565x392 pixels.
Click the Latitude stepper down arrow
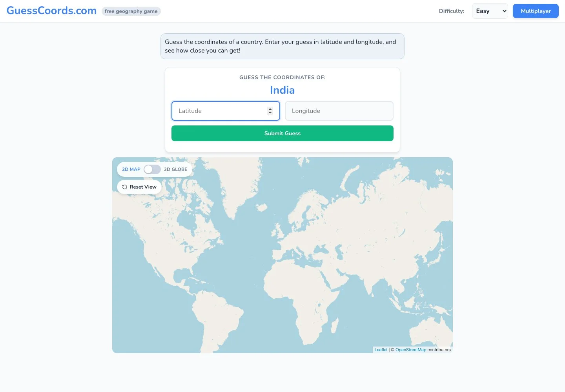click(x=270, y=113)
